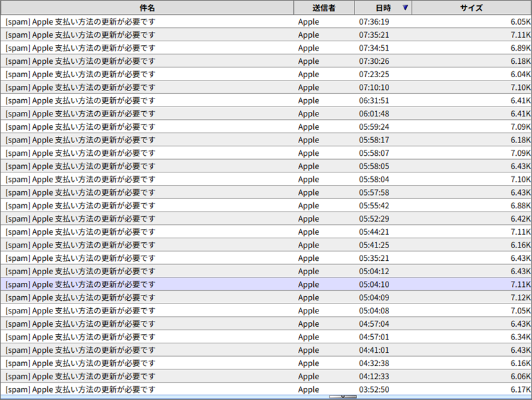Image resolution: width=532 pixels, height=400 pixels.
Task: Sort by the 件名 column header
Action: pos(147,7)
